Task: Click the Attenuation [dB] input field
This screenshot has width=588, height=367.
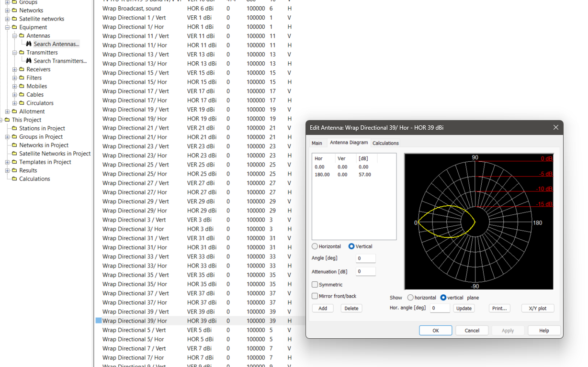Action: tap(365, 271)
